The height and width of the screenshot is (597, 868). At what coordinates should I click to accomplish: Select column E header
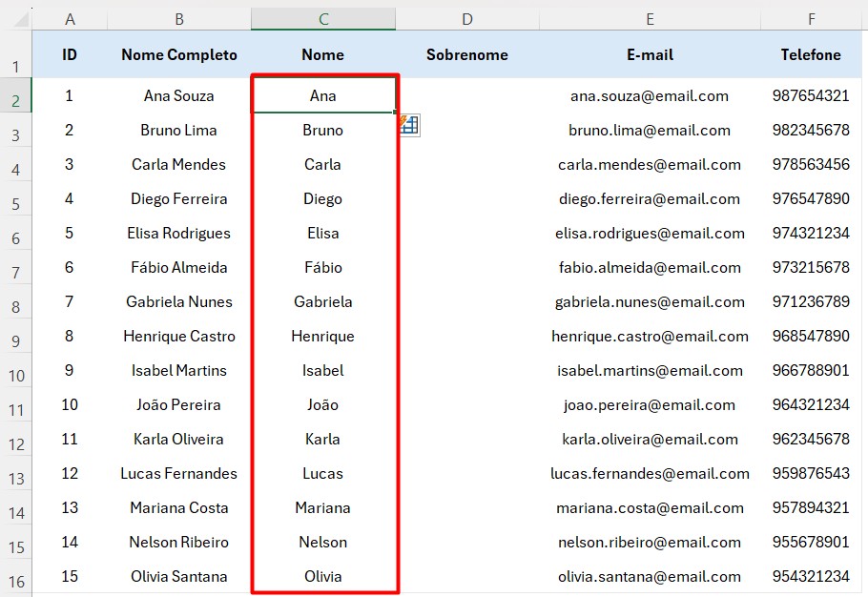pos(650,19)
